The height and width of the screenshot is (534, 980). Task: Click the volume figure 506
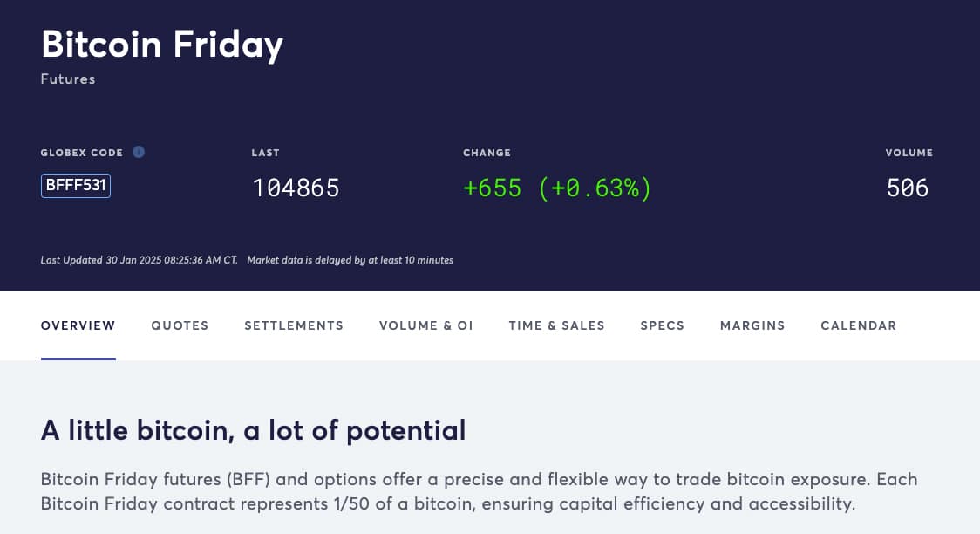[x=908, y=188]
